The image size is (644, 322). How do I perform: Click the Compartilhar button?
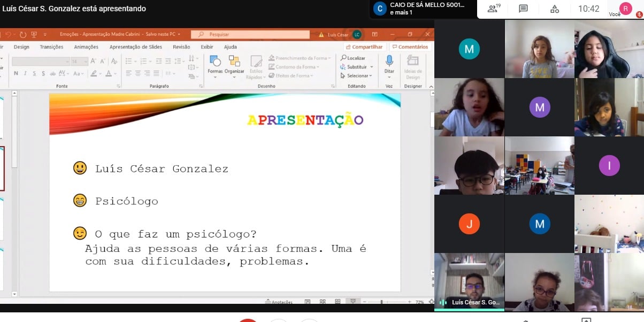tap(364, 47)
